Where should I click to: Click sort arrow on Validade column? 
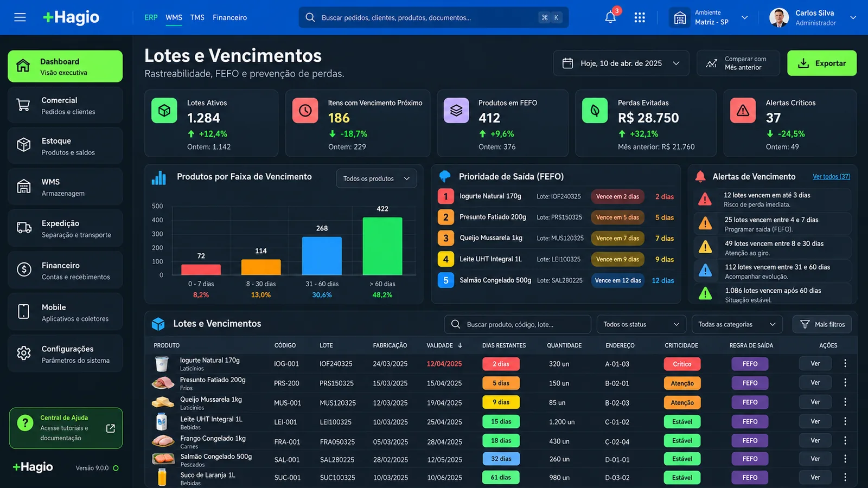[460, 345]
